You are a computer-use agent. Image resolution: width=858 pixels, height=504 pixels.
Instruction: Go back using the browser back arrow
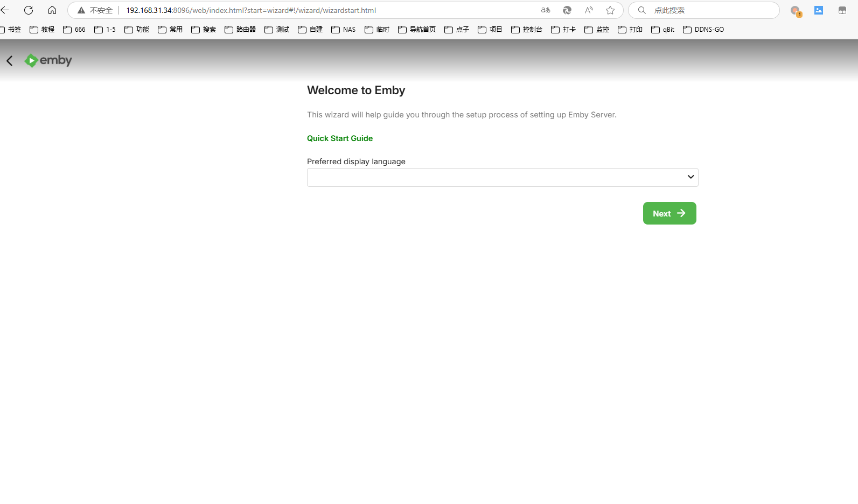point(5,10)
